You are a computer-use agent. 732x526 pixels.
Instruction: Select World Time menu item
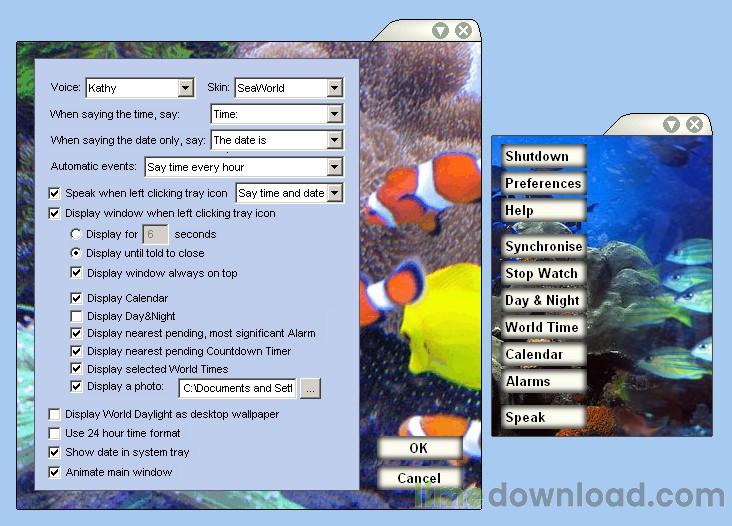tap(543, 328)
